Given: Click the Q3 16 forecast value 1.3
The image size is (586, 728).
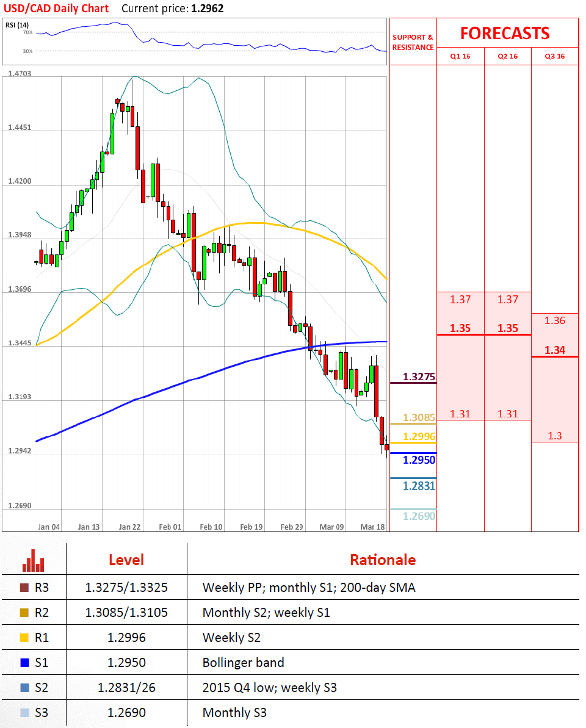Looking at the screenshot, I should (555, 436).
